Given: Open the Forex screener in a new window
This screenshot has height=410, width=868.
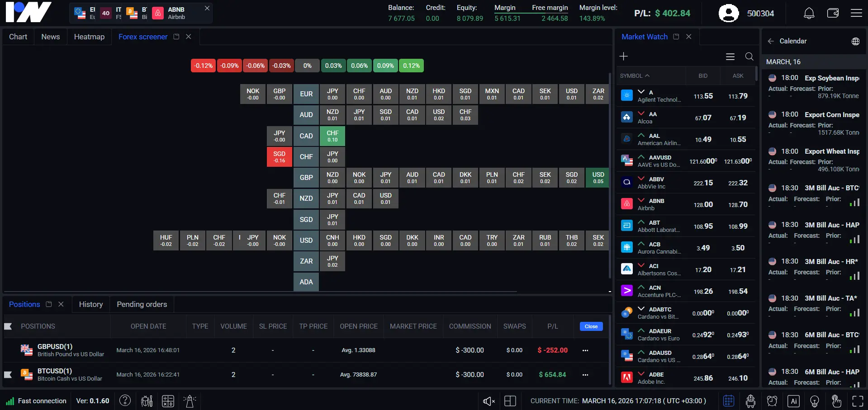Looking at the screenshot, I should click(x=176, y=37).
